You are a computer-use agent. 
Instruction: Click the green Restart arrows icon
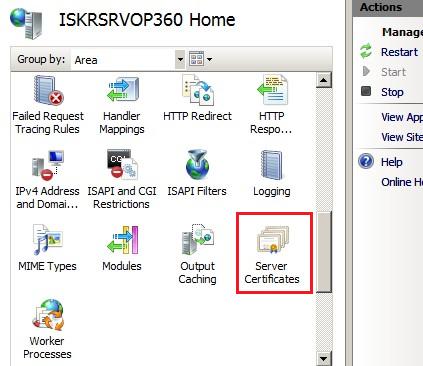tap(366, 52)
